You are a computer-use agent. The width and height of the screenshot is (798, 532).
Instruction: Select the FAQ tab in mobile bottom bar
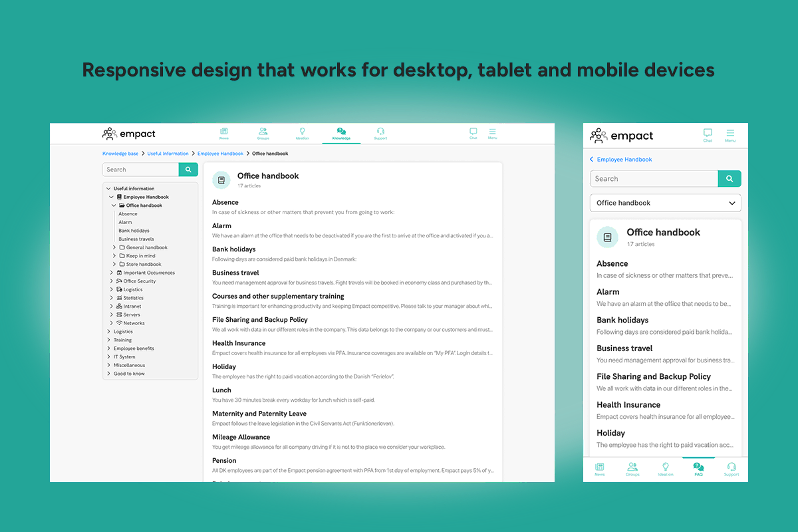[x=698, y=469]
